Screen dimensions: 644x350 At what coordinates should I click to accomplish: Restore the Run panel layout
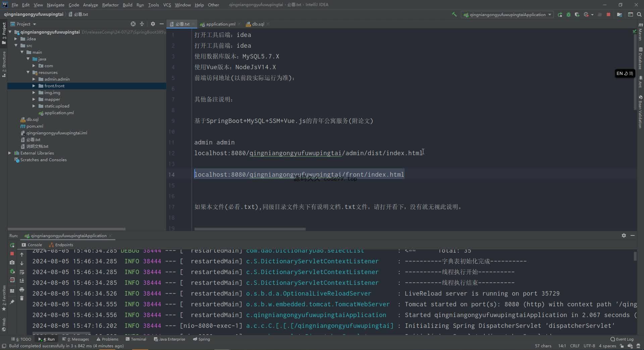pos(12,291)
